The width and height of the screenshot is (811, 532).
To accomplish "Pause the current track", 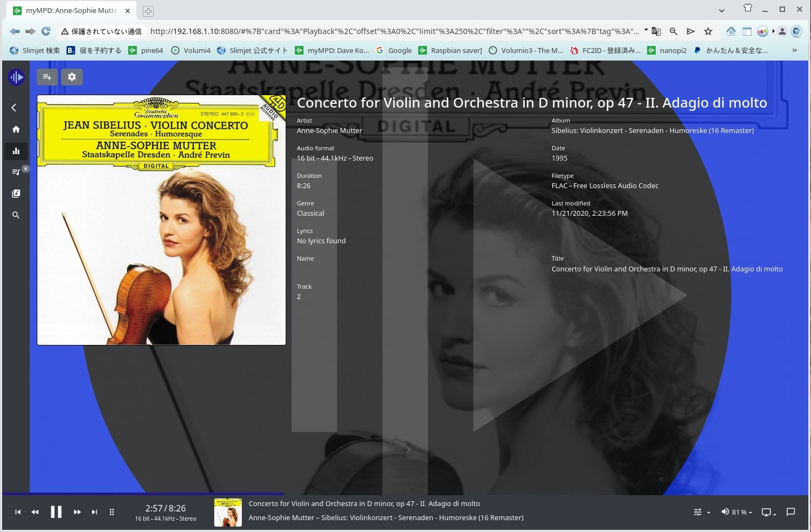I will coord(56,512).
